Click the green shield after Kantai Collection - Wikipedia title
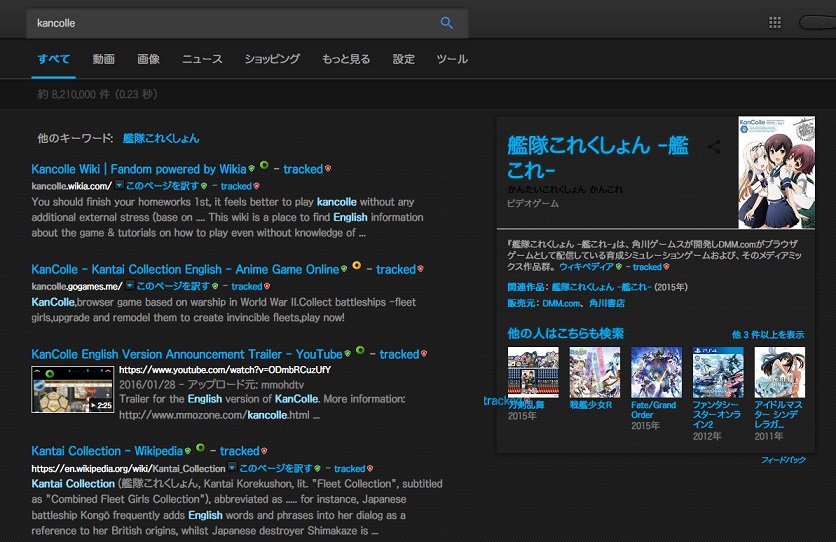This screenshot has height=542, width=836. pos(188,451)
